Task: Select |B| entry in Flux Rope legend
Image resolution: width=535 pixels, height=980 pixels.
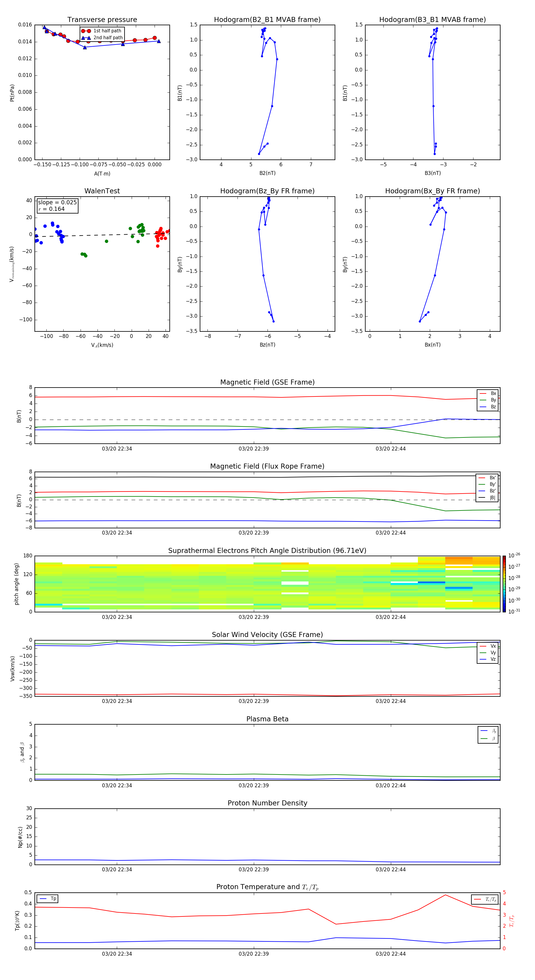Action: pos(487,498)
